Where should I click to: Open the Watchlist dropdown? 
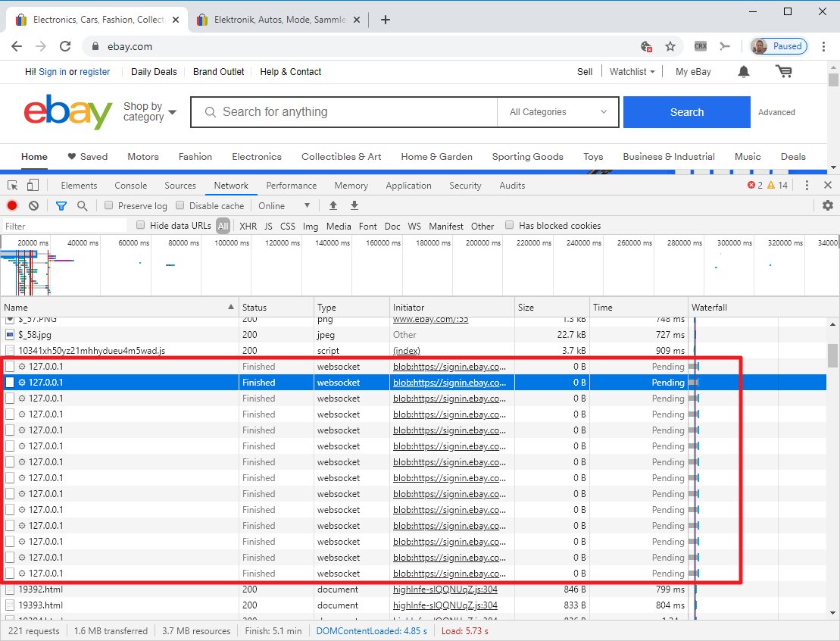coord(632,72)
